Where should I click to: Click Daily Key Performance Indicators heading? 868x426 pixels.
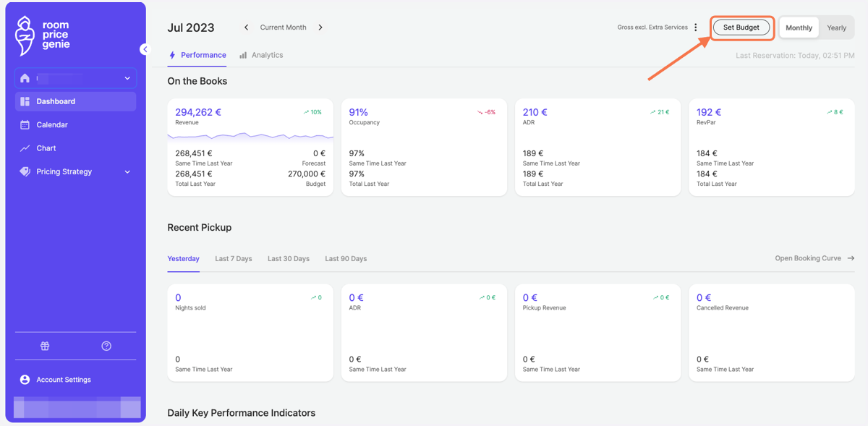point(241,413)
